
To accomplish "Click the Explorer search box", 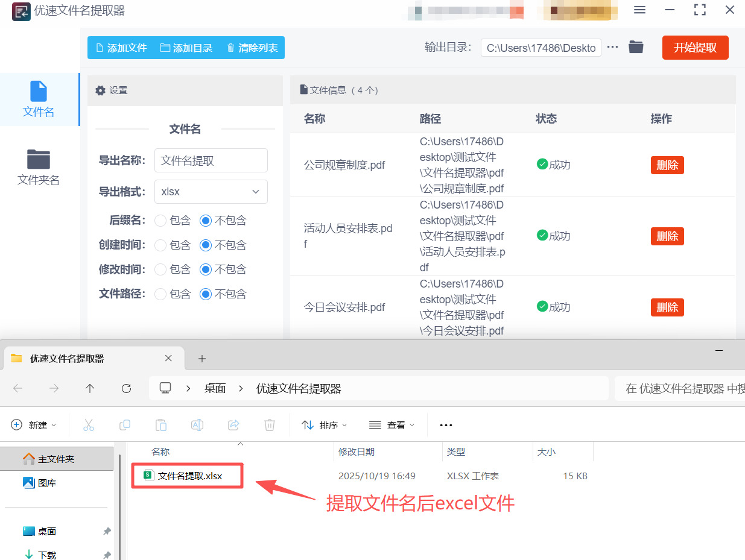I will [680, 389].
